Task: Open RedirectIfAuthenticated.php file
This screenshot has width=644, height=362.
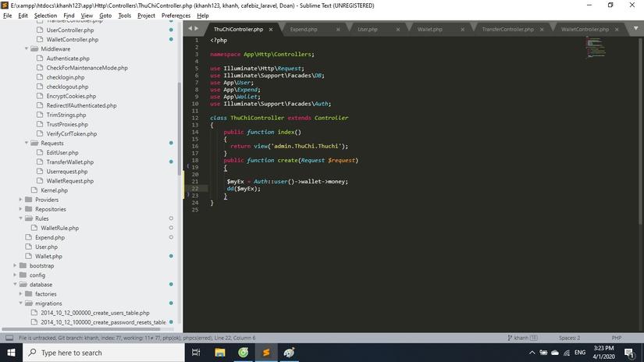Action: tap(81, 105)
